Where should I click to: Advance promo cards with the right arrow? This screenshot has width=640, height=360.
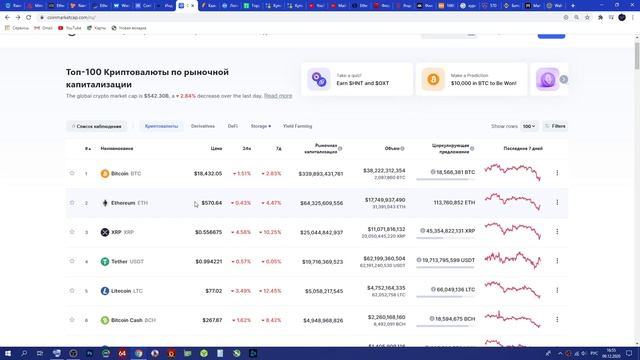pyautogui.click(x=564, y=79)
